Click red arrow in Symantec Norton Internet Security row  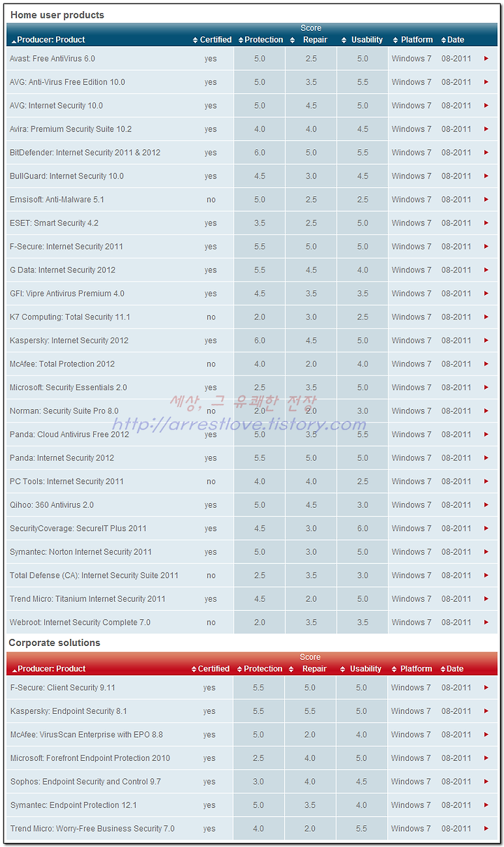click(486, 551)
